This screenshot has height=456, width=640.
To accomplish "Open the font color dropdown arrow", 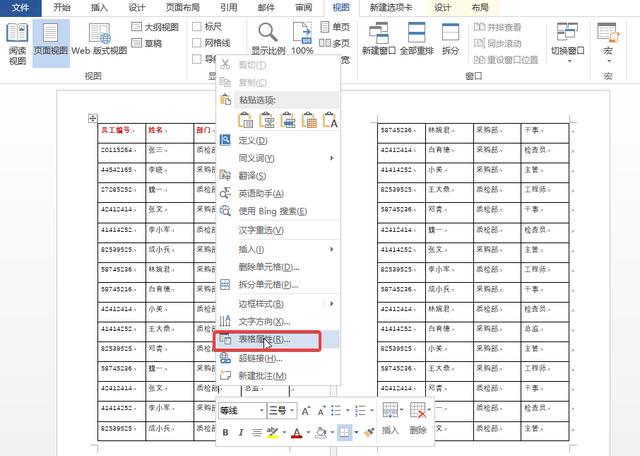I will 308,432.
